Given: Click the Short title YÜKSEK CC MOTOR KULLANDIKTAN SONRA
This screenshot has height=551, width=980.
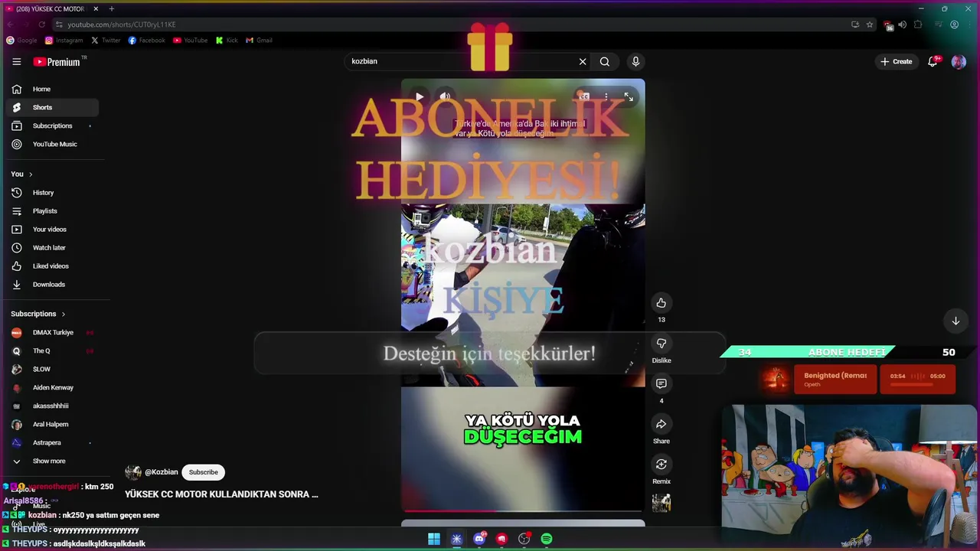Looking at the screenshot, I should [221, 494].
